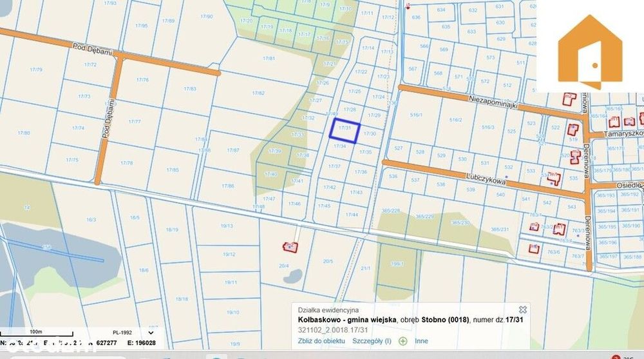Click parcel label 17/78
The width and height of the screenshot is (644, 359).
pos(126,163)
